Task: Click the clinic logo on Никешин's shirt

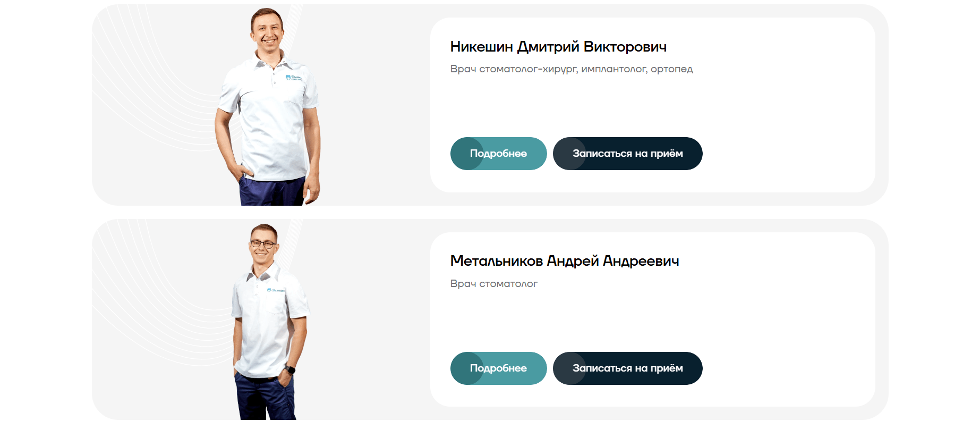Action: 294,78
